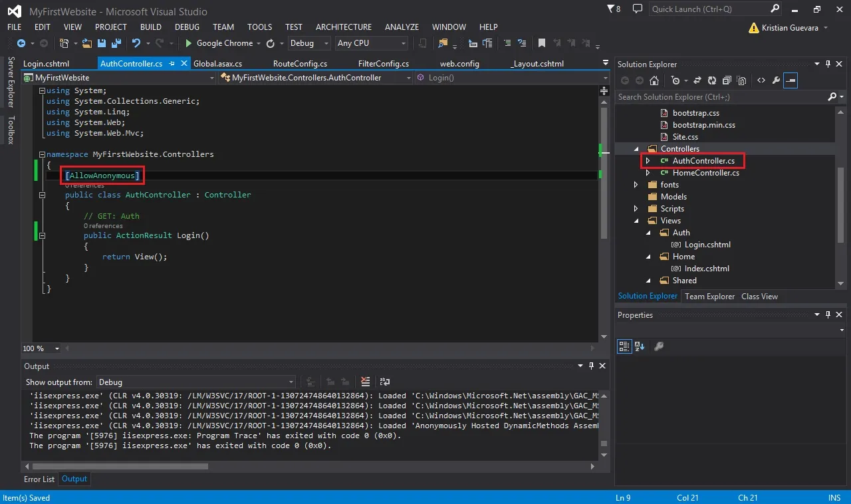Click the Undo arrow icon in toolbar
The width and height of the screenshot is (851, 504).
tap(136, 43)
